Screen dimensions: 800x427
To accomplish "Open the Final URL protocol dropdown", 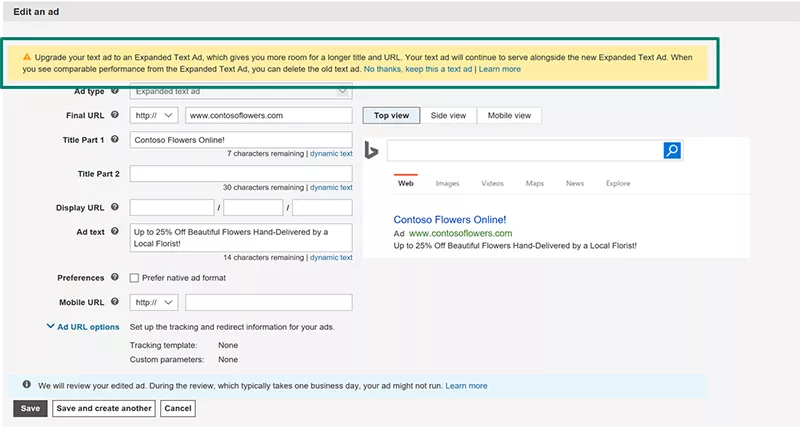I will tap(154, 115).
